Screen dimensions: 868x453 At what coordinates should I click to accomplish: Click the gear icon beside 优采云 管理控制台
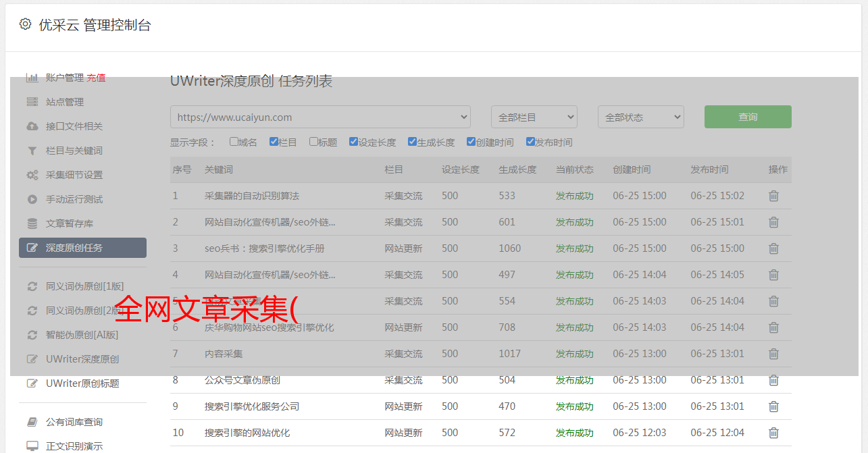(x=25, y=24)
